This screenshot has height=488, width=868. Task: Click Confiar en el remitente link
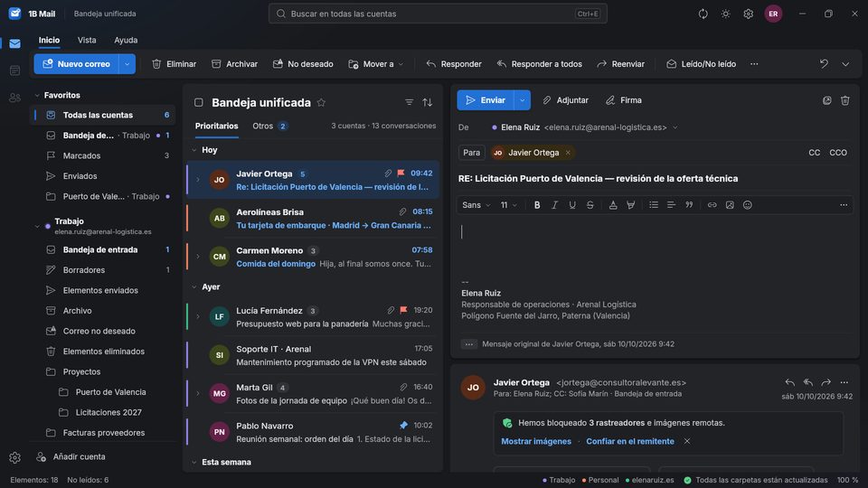630,442
